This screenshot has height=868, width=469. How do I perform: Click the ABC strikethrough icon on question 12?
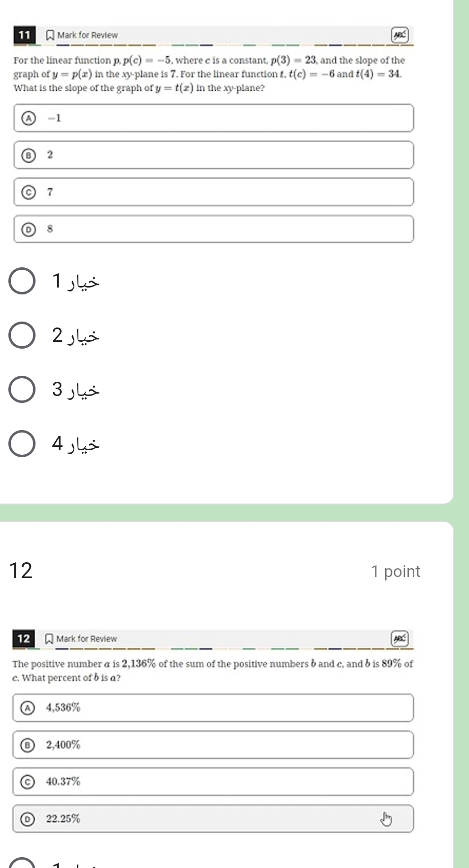click(400, 639)
